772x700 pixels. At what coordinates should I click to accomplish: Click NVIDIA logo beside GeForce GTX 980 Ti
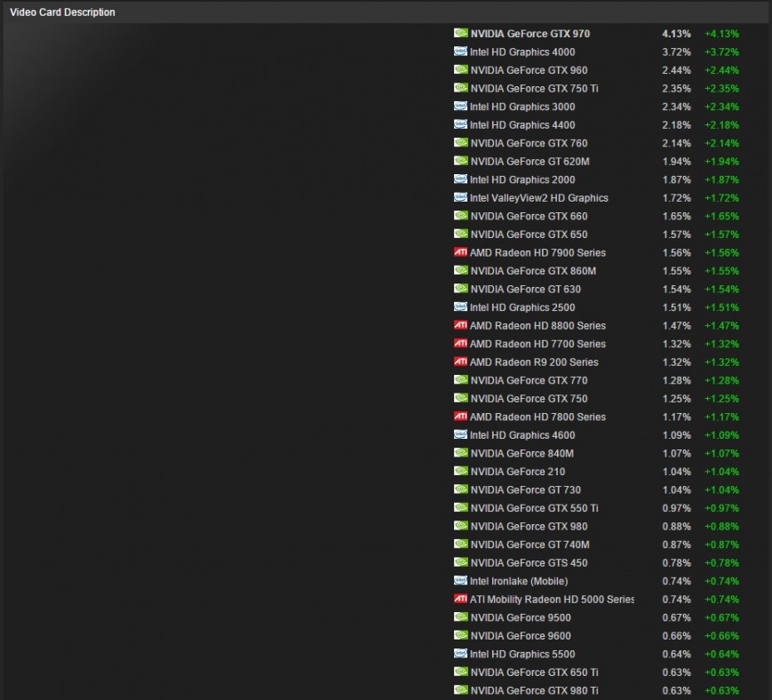[x=460, y=689]
